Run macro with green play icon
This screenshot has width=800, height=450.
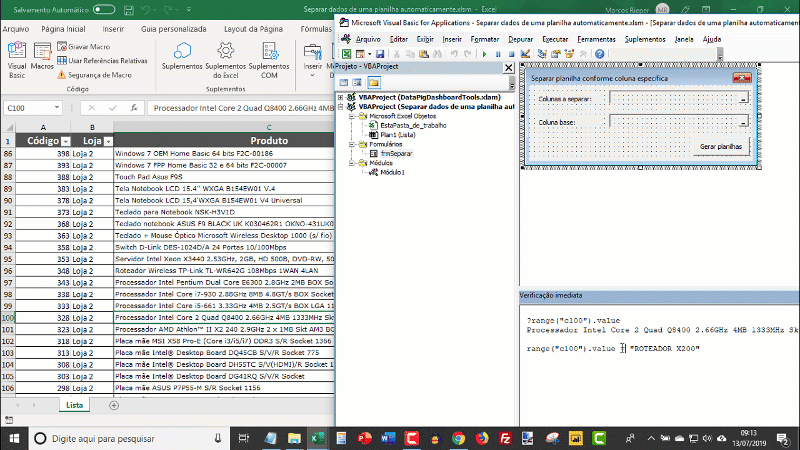(x=484, y=54)
